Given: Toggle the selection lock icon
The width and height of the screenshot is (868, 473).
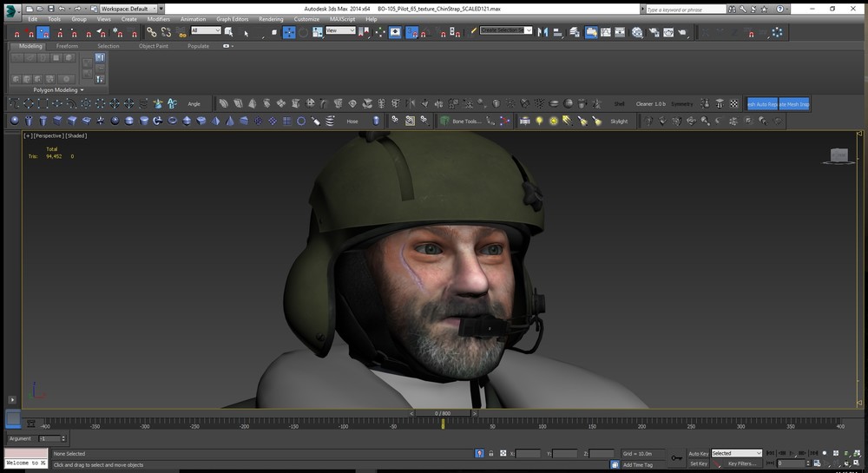Looking at the screenshot, I should [491, 453].
